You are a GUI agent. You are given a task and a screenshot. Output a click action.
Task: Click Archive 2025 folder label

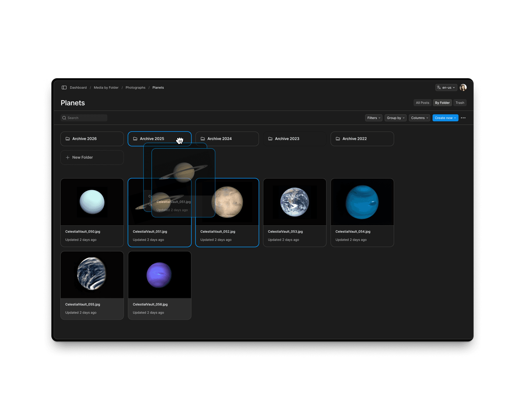point(152,139)
